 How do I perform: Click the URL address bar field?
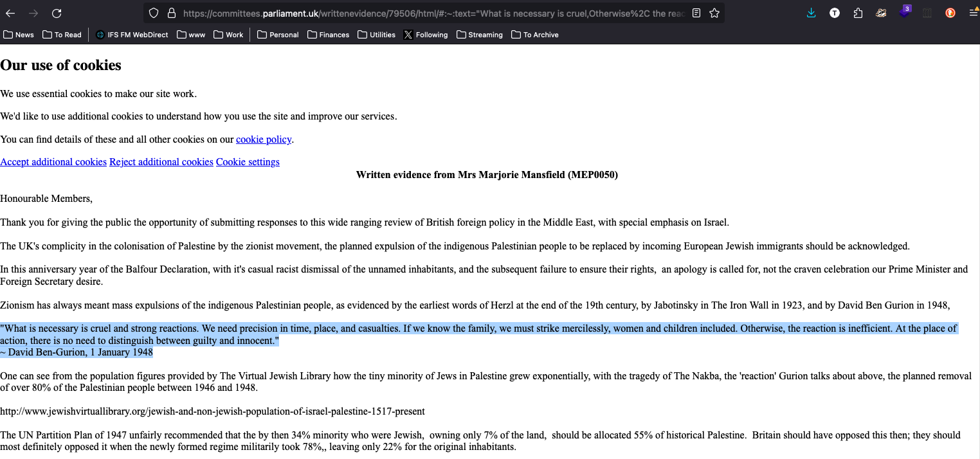pos(431,14)
